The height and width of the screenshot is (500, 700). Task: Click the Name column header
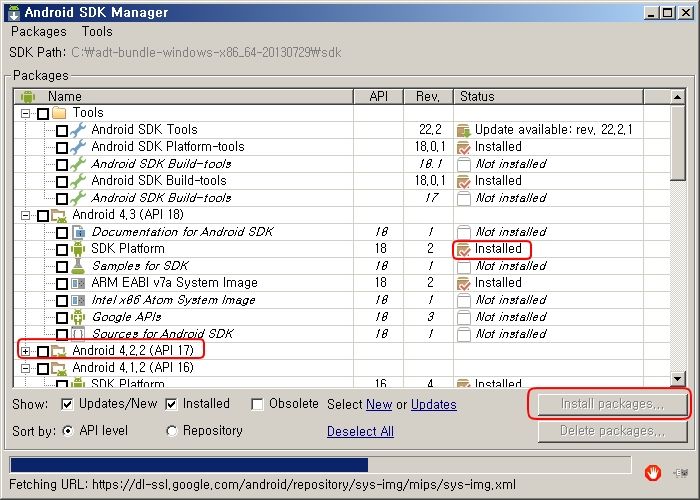pos(183,96)
